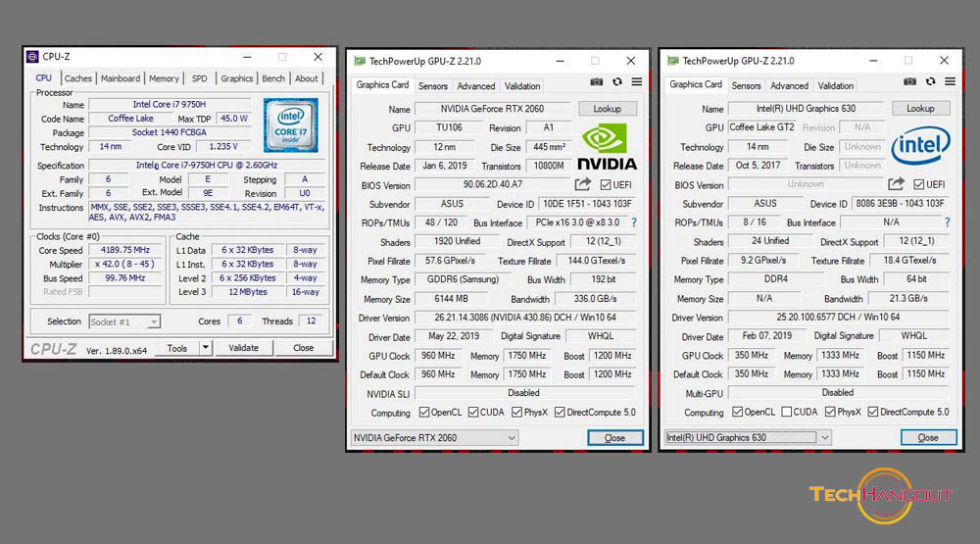Click Close button in RTX 2060 GPU-Z window
Image resolution: width=980 pixels, height=544 pixels.
coord(615,438)
